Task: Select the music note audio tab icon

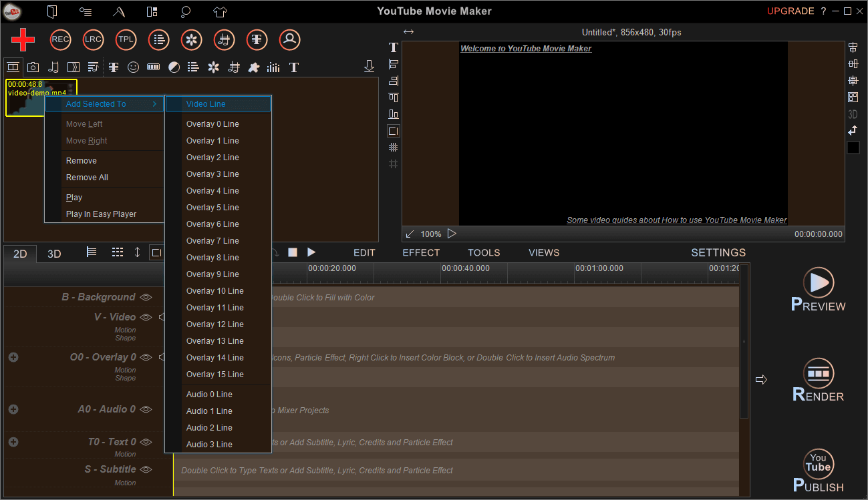Action: [x=53, y=67]
